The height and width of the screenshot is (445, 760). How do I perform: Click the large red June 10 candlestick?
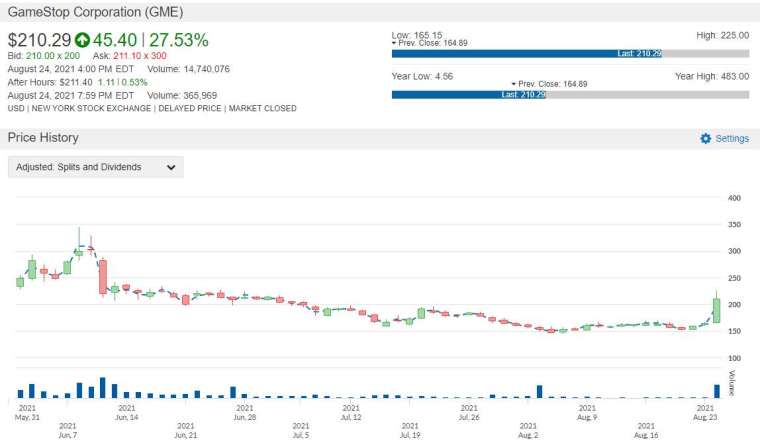(103, 277)
